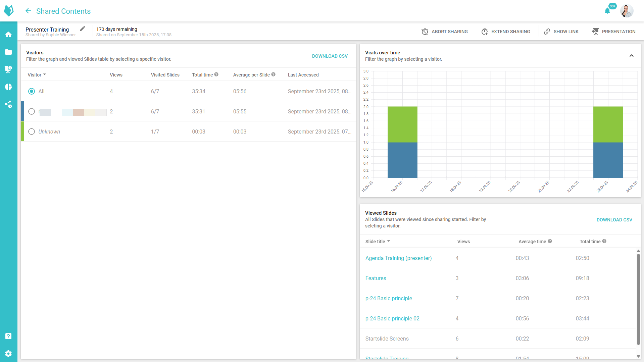This screenshot has height=362, width=644.
Task: Open the pie chart analytics icon
Action: coord(8,87)
